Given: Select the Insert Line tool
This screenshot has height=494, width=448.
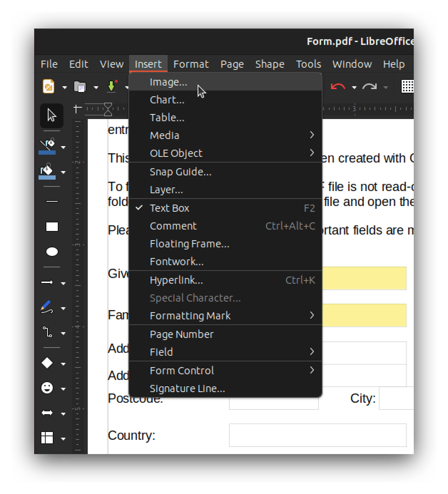Looking at the screenshot, I should [x=52, y=202].
